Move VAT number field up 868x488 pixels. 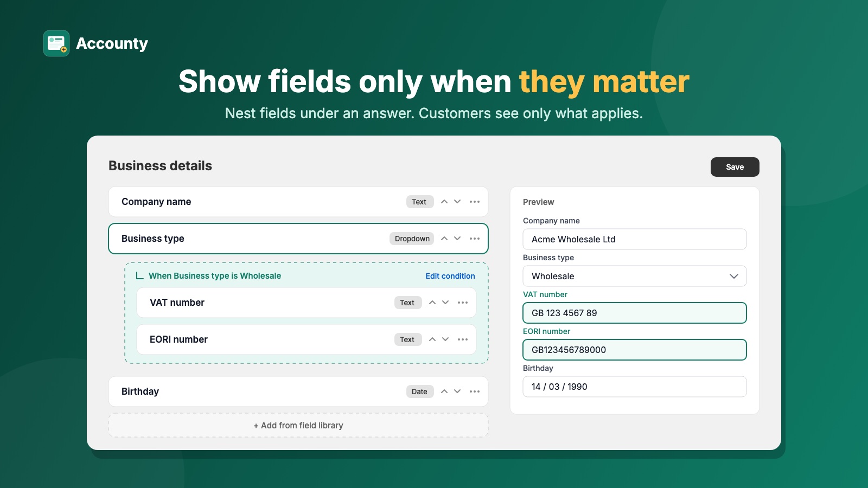432,303
